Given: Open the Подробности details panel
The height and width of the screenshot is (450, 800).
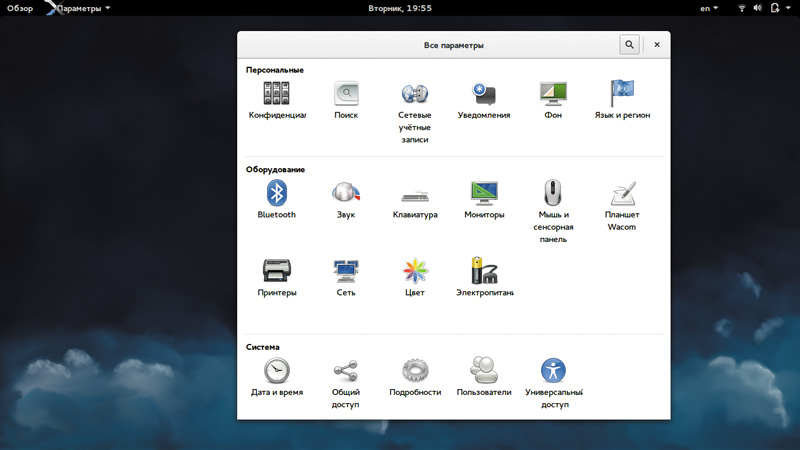Looking at the screenshot, I should tap(415, 378).
